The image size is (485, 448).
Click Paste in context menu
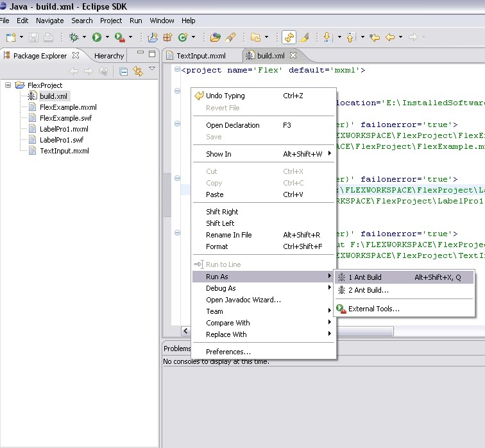[264, 194]
